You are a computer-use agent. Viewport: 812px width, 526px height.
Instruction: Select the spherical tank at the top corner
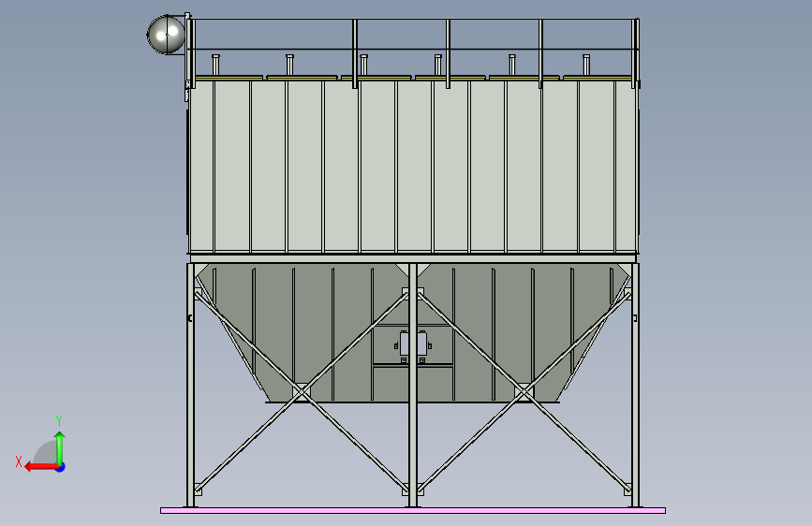click(166, 35)
